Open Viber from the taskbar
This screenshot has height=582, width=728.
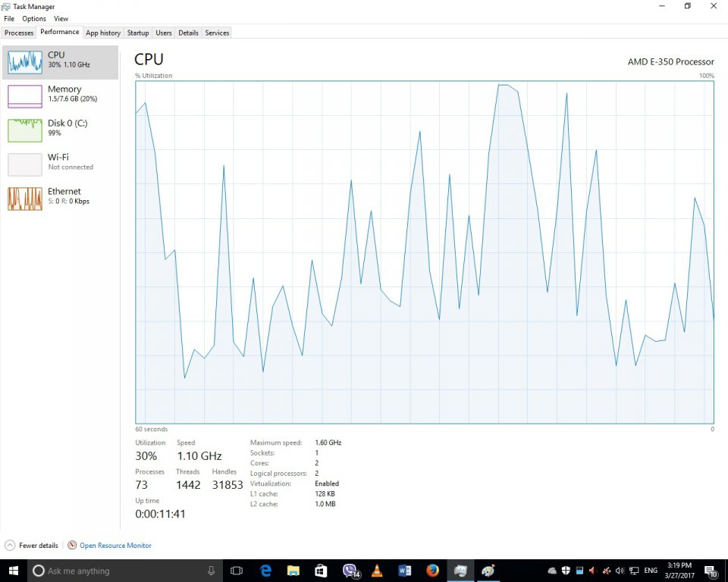click(350, 571)
